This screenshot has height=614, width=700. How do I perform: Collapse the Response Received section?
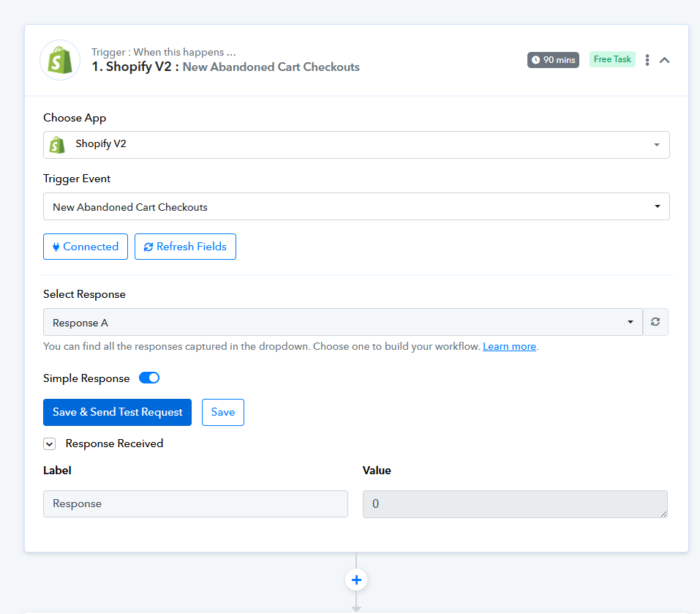(50, 444)
